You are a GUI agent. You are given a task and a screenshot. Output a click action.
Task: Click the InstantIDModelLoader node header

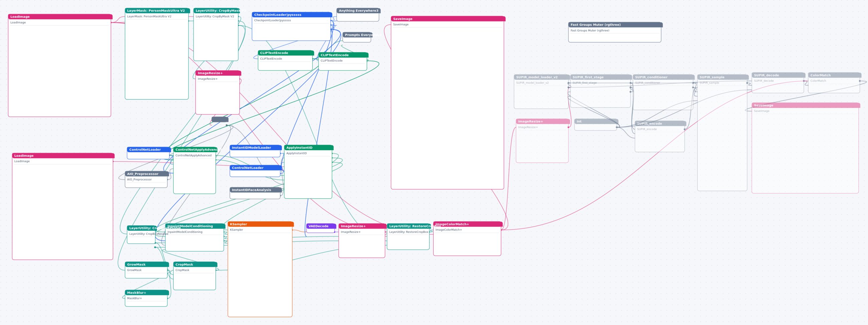click(x=255, y=147)
